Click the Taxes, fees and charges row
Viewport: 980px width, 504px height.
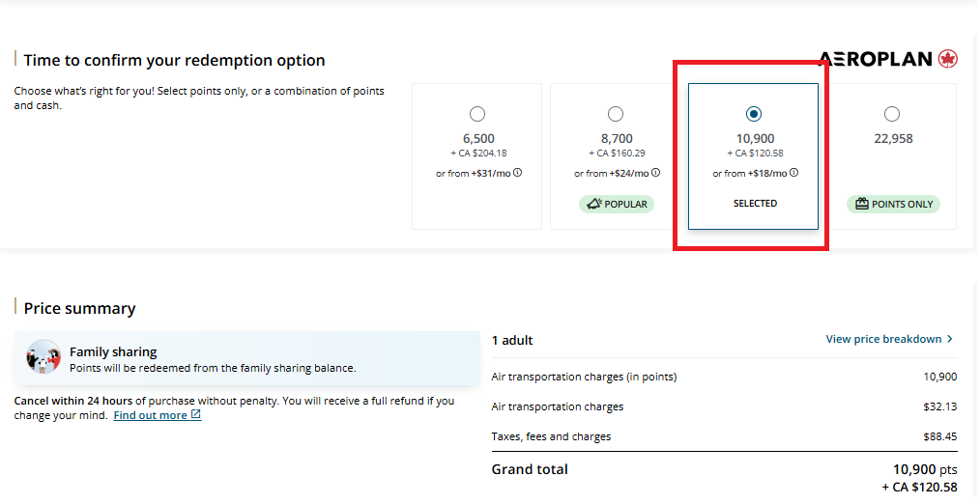pyautogui.click(x=551, y=436)
